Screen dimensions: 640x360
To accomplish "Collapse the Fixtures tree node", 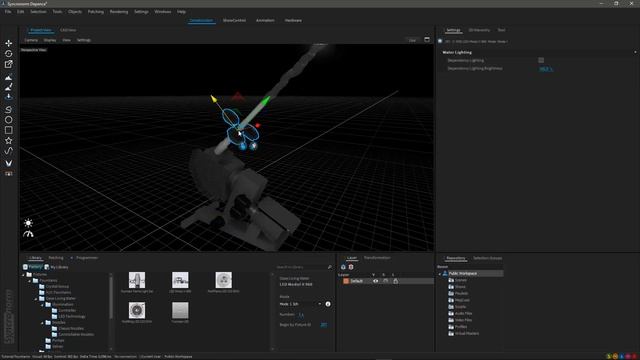I will coord(24,275).
